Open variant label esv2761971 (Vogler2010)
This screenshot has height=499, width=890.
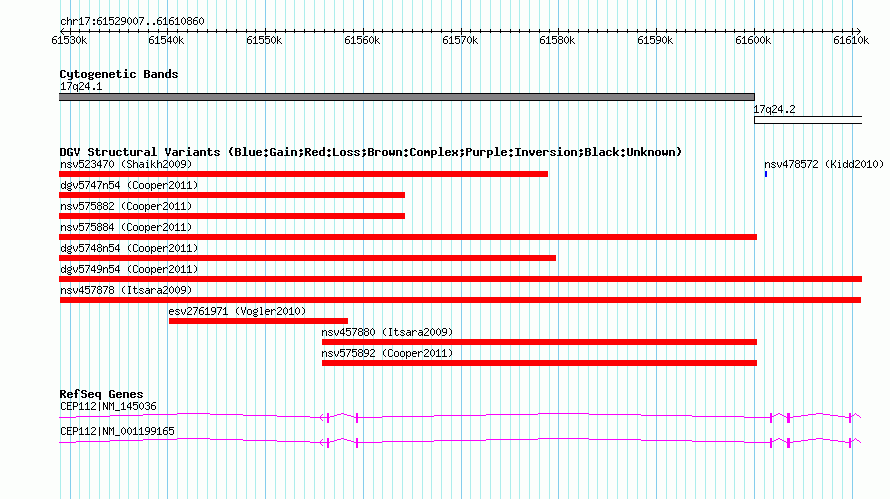pos(237,311)
